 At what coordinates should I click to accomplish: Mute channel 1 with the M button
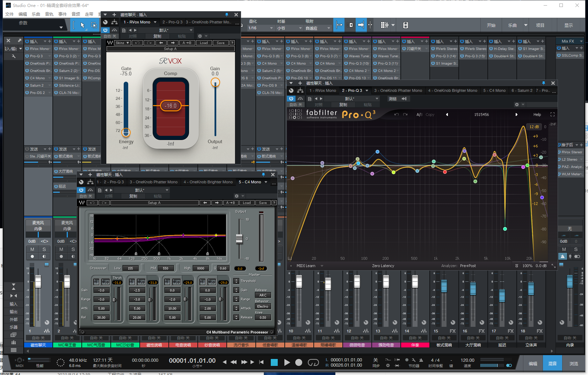(32, 249)
